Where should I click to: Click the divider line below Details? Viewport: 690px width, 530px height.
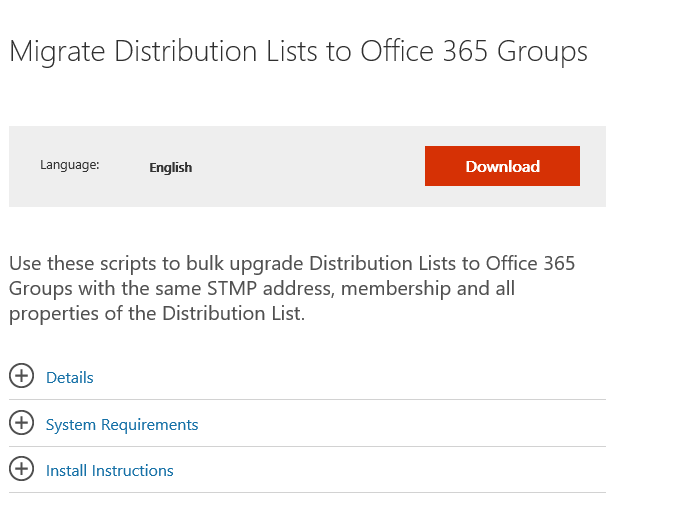[x=307, y=399]
